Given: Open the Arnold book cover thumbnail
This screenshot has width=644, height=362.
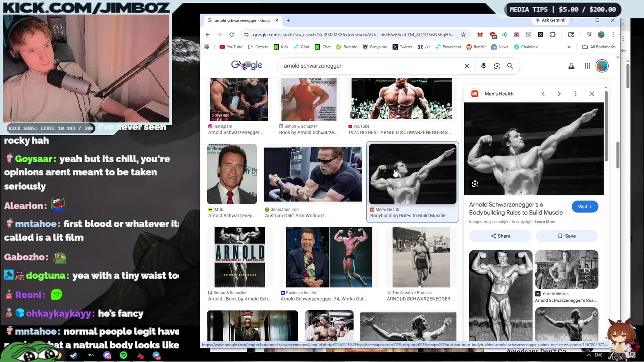Looking at the screenshot, I should [x=239, y=257].
